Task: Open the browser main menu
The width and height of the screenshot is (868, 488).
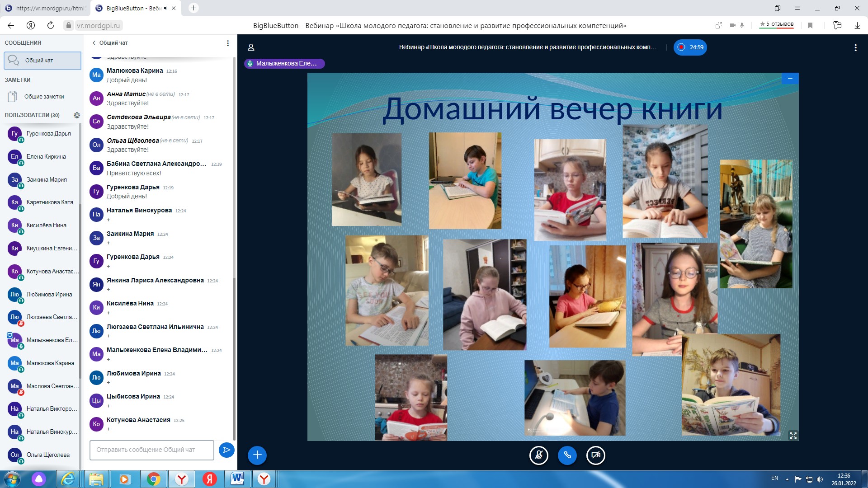Action: pyautogui.click(x=797, y=8)
